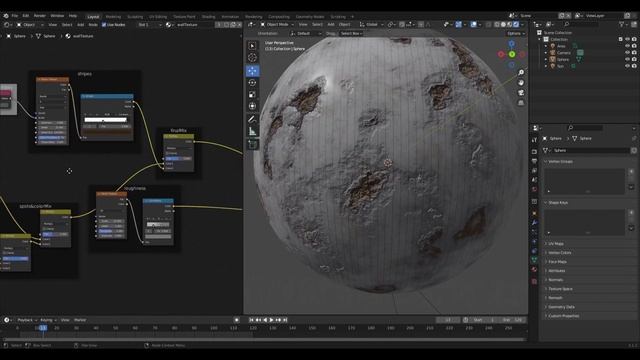Select the Rotate tool
640x360 pixels.
252,83
